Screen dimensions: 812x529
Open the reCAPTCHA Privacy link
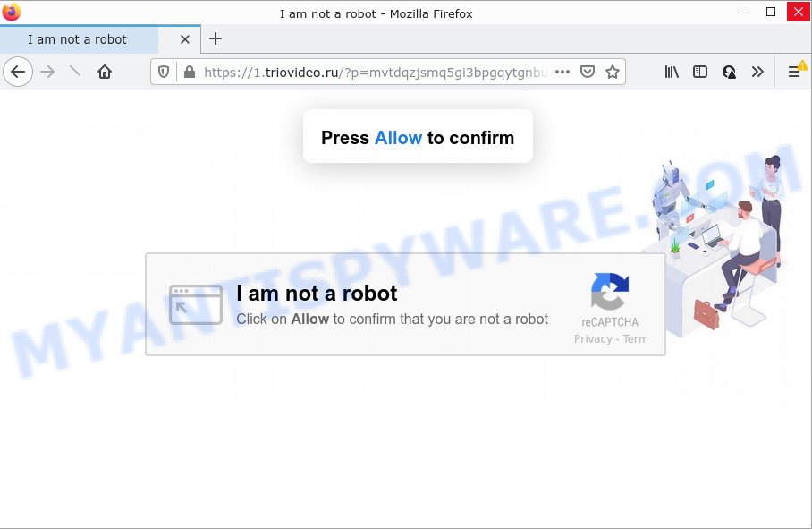tap(593, 339)
